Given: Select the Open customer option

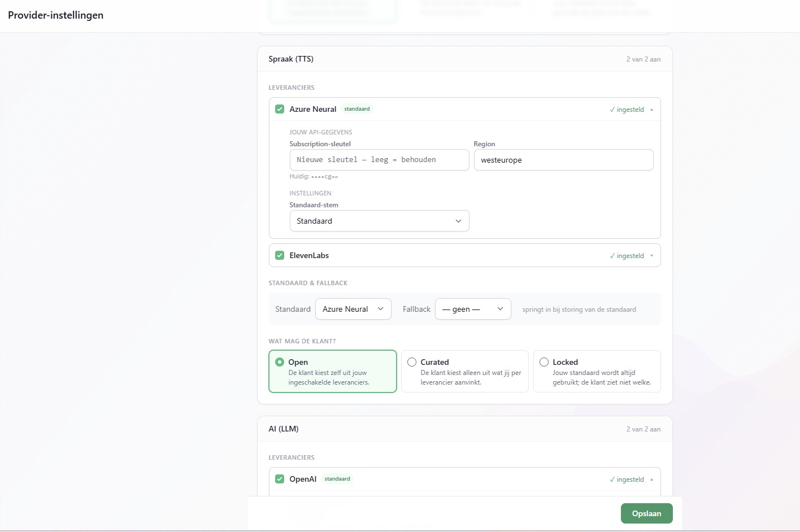Looking at the screenshot, I should (333, 371).
